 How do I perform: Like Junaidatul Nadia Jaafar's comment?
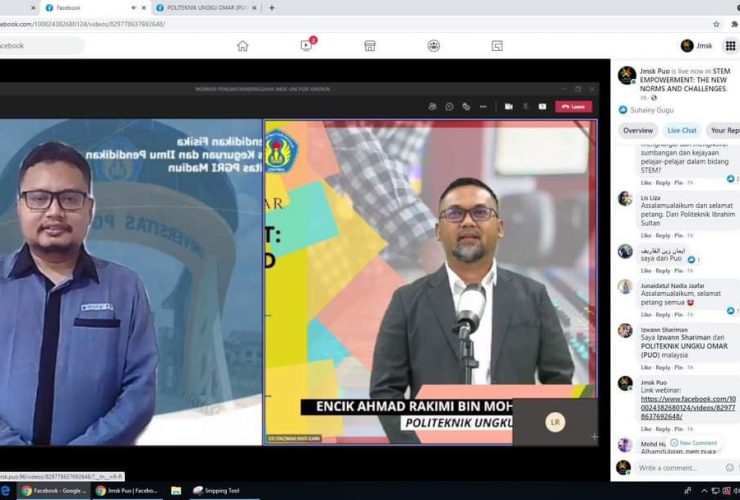coord(646,314)
